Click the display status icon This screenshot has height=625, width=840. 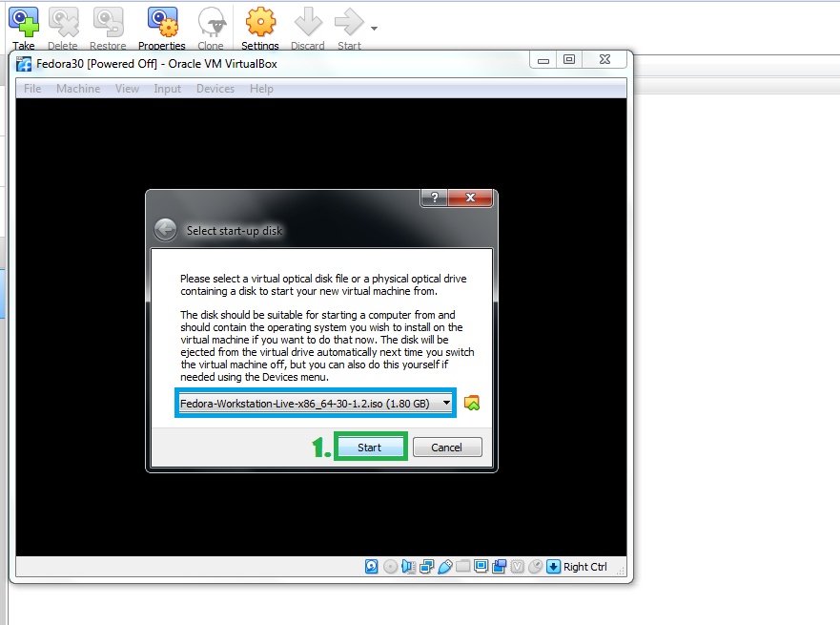pos(481,566)
